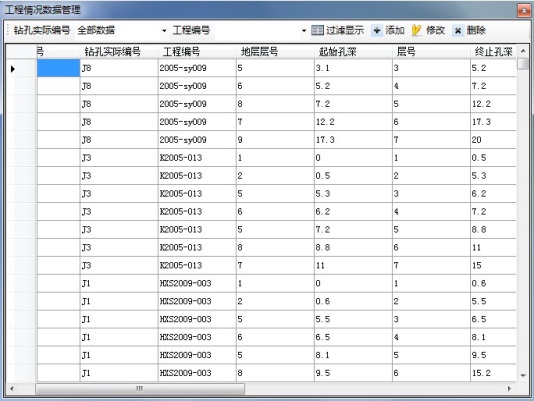Click the horizontal scrollbar thumb
The height and width of the screenshot is (401, 534).
click(140, 388)
